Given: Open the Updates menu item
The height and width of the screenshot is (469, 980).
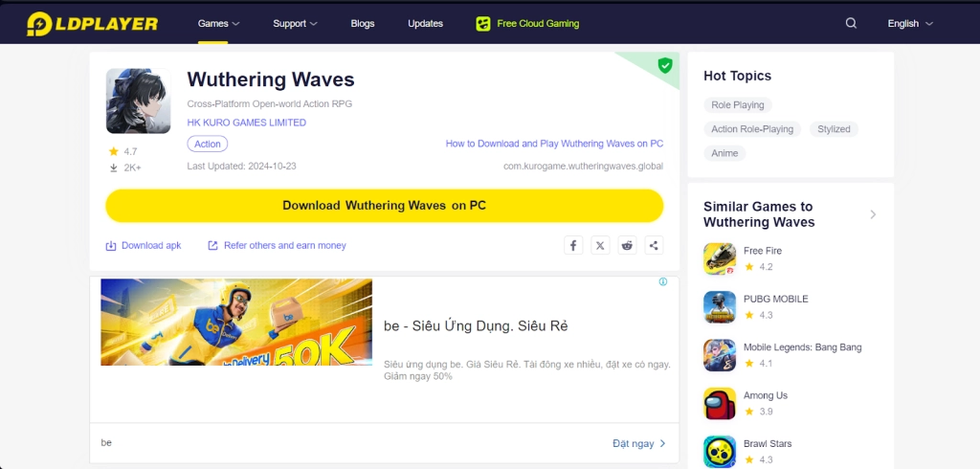Looking at the screenshot, I should pos(426,24).
